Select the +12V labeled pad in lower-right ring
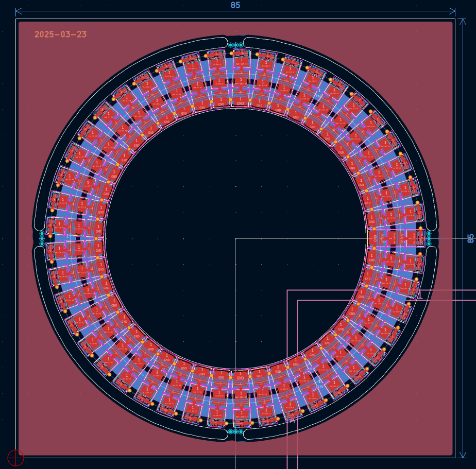Viewport: 476px width, 469px height. coord(318,386)
